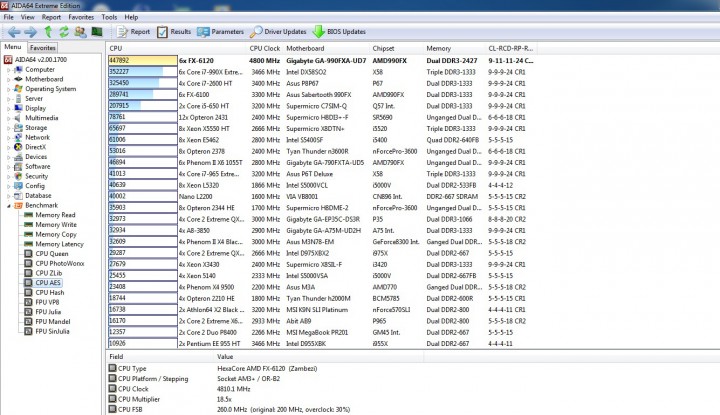This screenshot has width=720, height=415.
Task: Expand the Network tree node
Action: click(x=8, y=138)
